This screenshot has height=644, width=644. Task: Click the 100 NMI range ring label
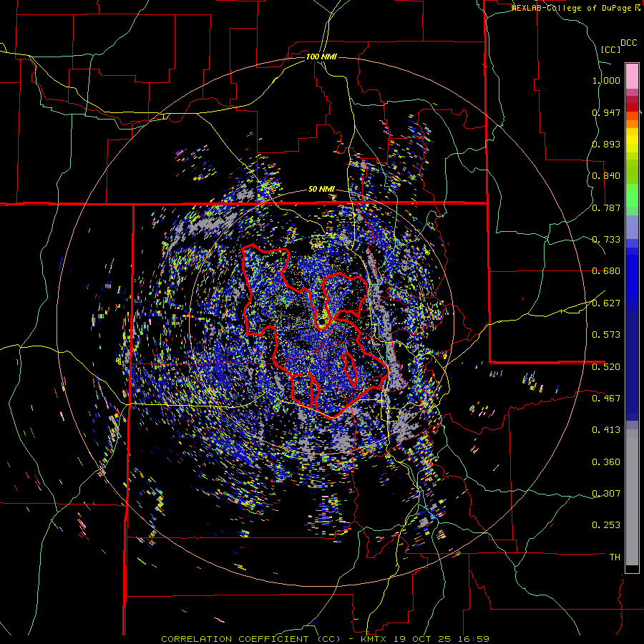pos(321,57)
